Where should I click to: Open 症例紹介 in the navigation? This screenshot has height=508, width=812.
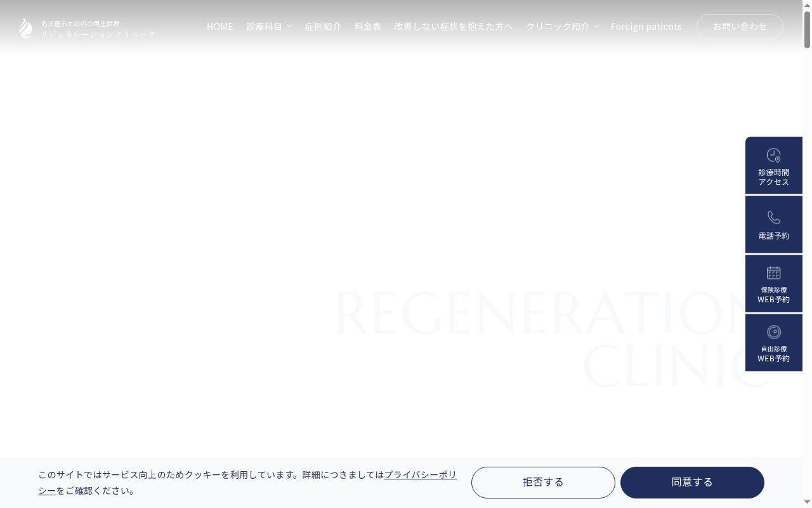click(x=323, y=26)
